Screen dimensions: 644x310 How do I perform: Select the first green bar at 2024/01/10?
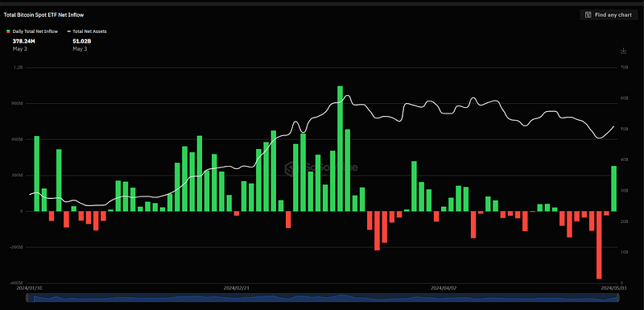point(36,174)
